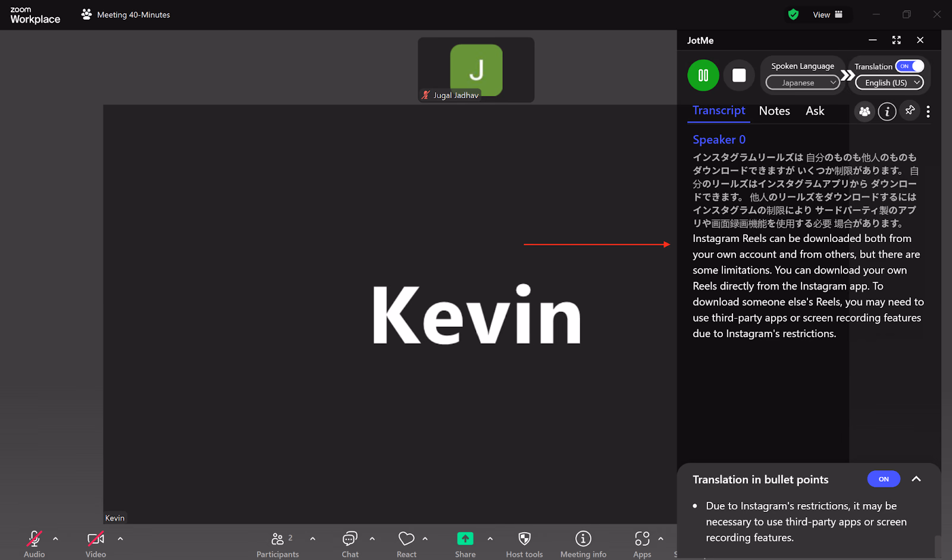
Task: Select Jugal Jadhav's video thumbnail
Action: (476, 70)
